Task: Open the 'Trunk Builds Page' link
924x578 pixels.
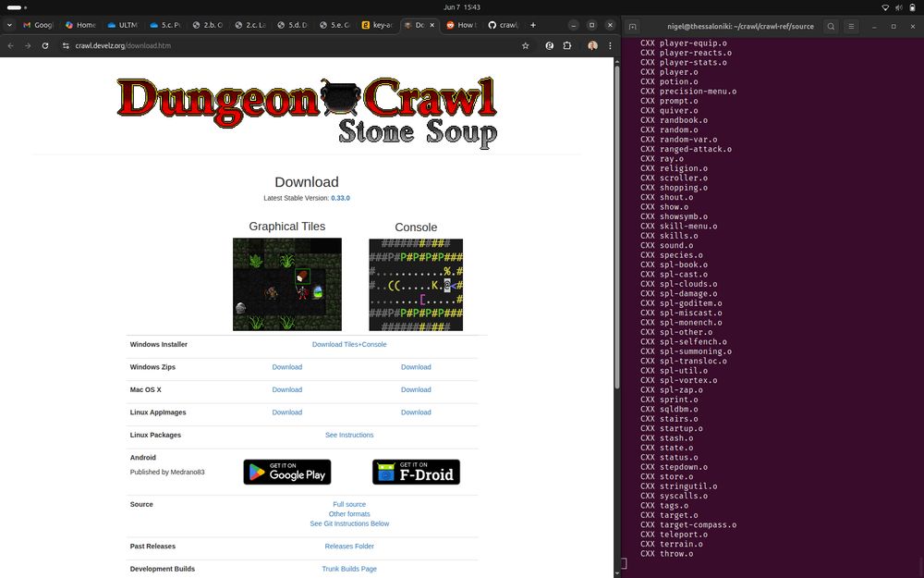Action: 349,569
